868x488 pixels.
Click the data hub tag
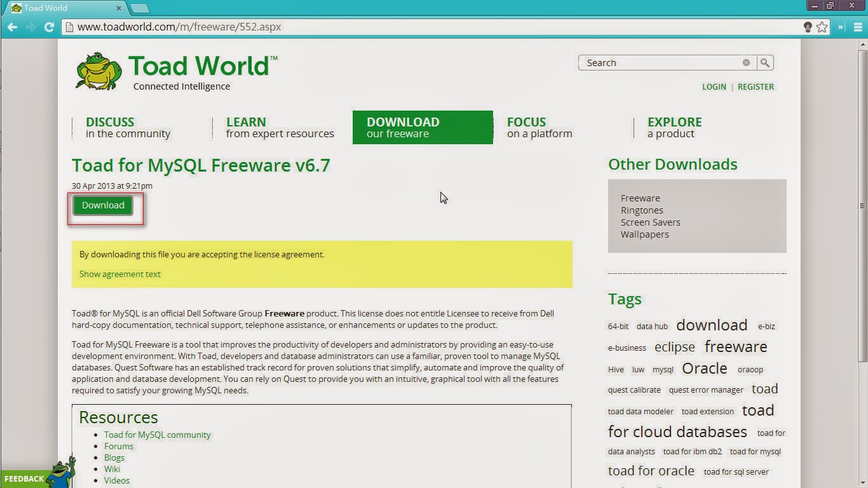coord(652,327)
